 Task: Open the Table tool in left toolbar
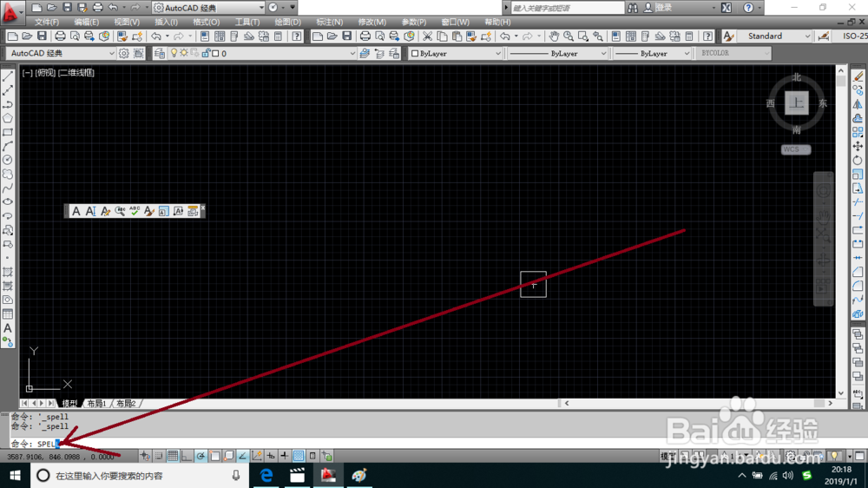point(8,314)
